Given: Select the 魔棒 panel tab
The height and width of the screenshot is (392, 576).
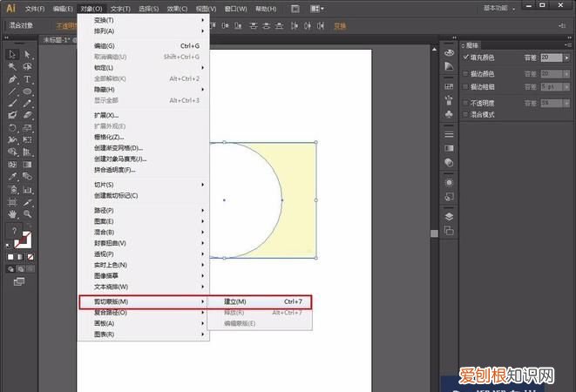Looking at the screenshot, I should point(471,45).
